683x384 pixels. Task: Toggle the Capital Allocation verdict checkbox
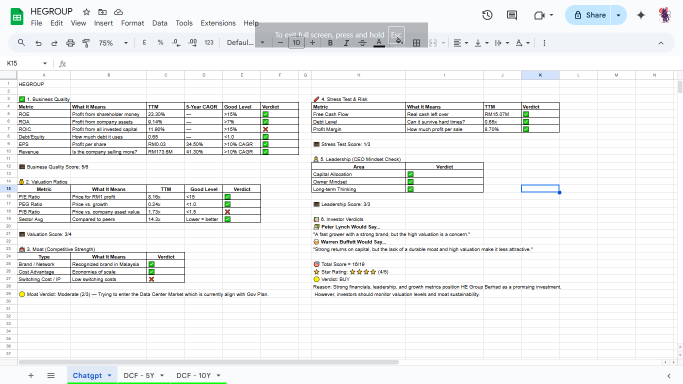point(410,174)
